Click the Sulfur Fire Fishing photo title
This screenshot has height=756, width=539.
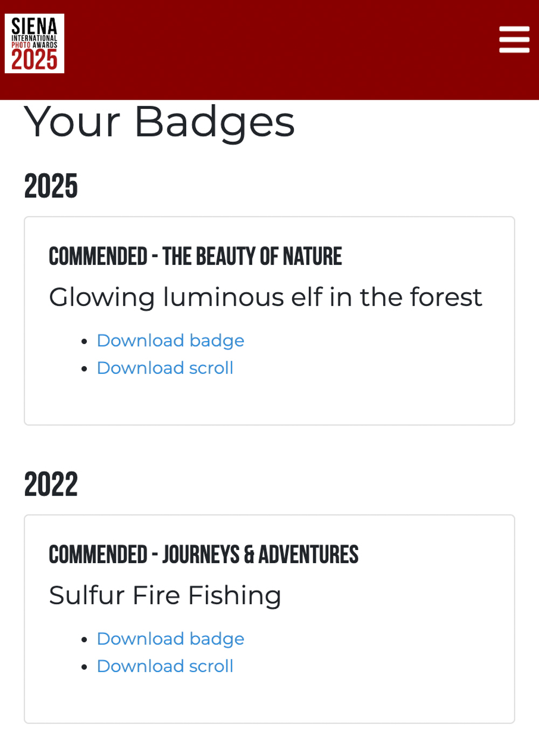(x=165, y=596)
